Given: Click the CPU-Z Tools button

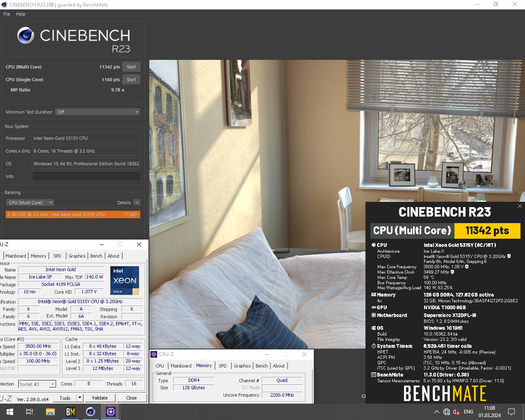Looking at the screenshot, I should point(65,398).
